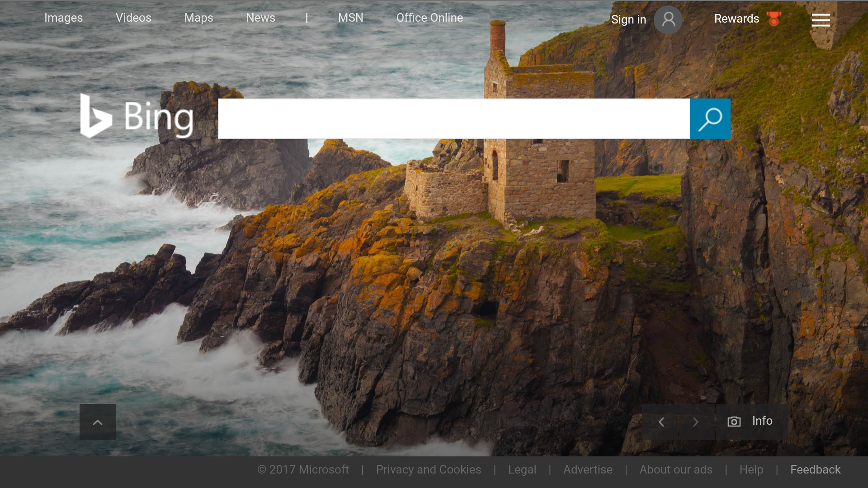Click the Bing logo
This screenshot has width=868, height=488.
pyautogui.click(x=137, y=117)
